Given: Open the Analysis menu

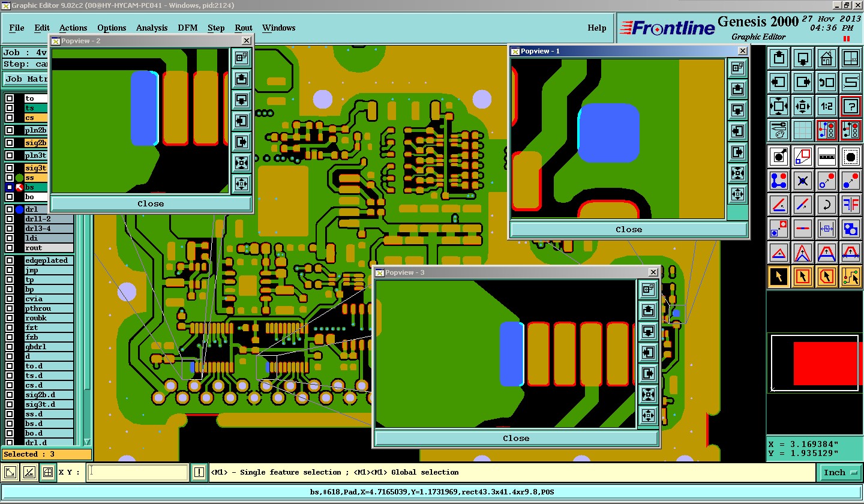Looking at the screenshot, I should point(152,28).
